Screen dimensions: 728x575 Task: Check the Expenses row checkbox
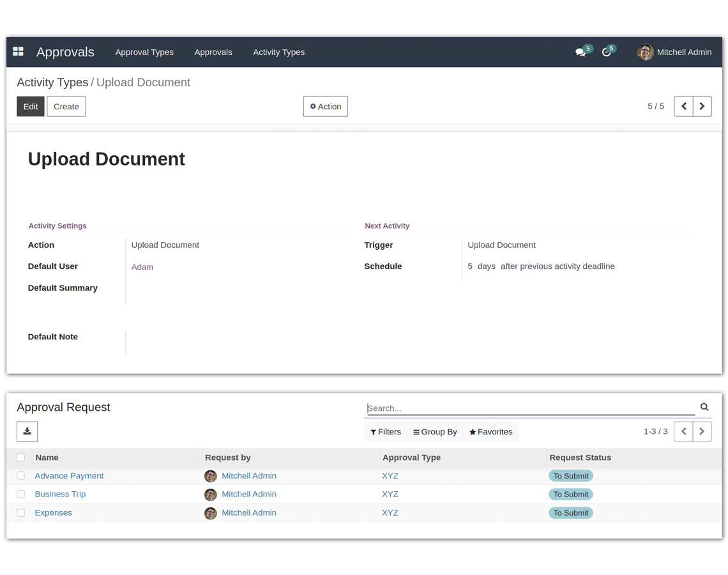point(20,512)
